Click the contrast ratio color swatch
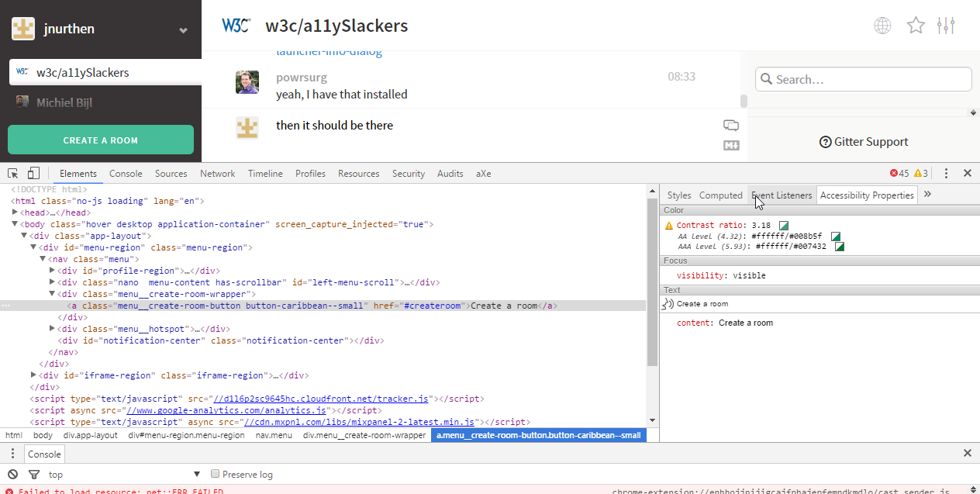The width and height of the screenshot is (980, 494). [x=784, y=226]
